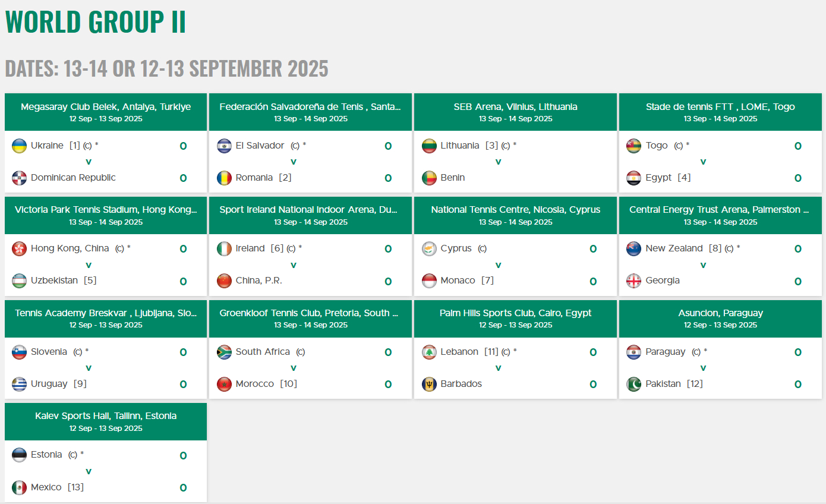
Task: Click the Mexico flag icon
Action: [x=20, y=487]
